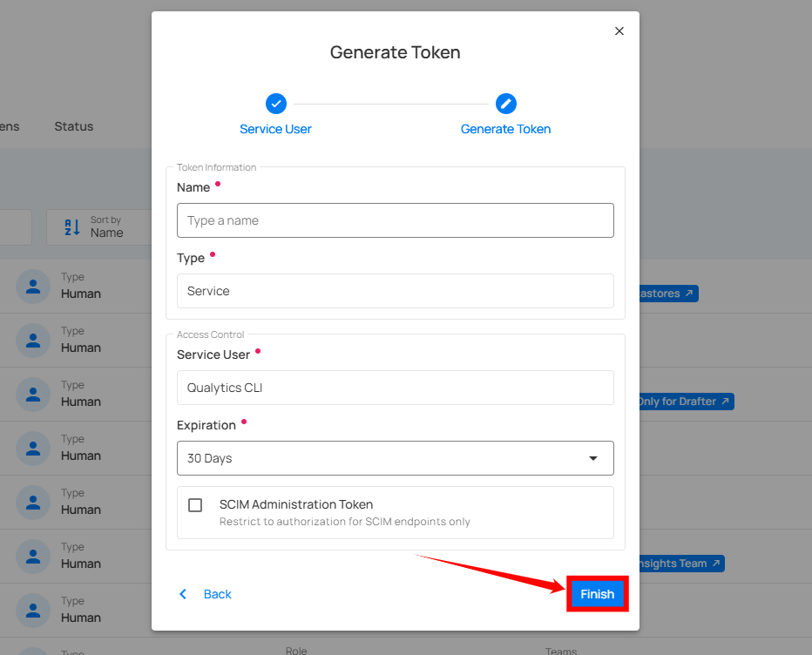Click the Generate Token step pencil icon

tap(505, 104)
